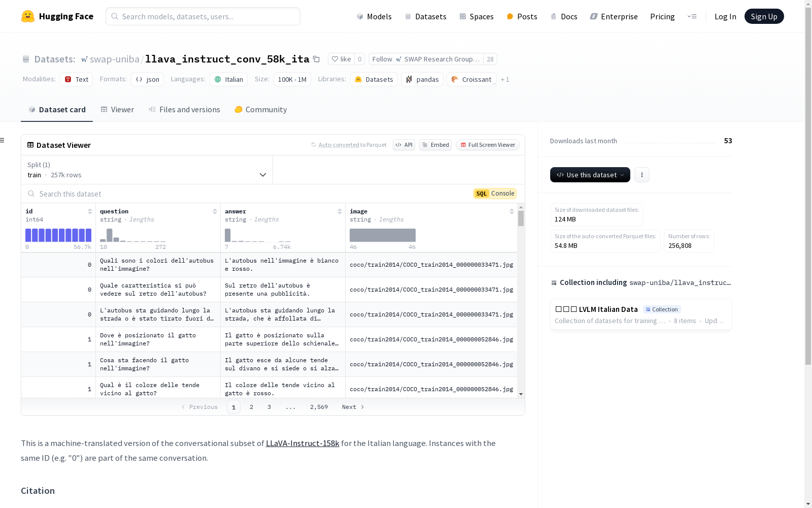
Task: Open the LVLM Italian Data collection
Action: tap(641, 314)
